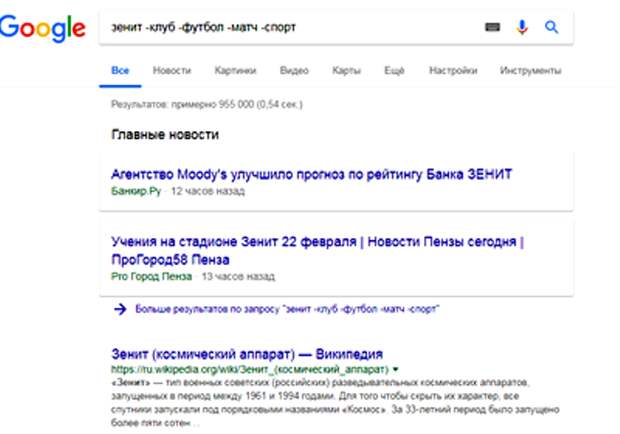Switch to the 'Картинки' tab
The height and width of the screenshot is (434, 620).
pos(235,71)
